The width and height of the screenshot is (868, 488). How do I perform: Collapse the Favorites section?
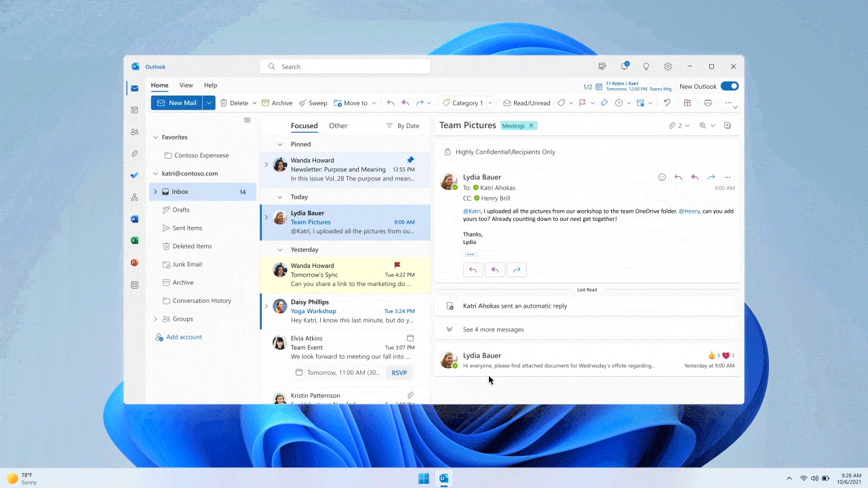(x=155, y=137)
